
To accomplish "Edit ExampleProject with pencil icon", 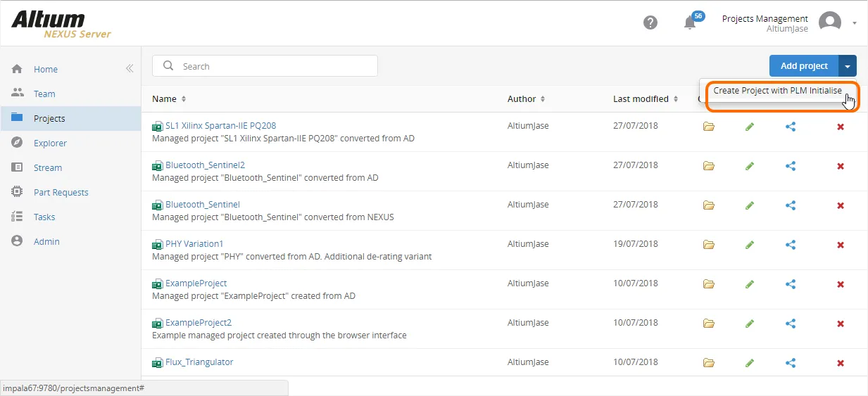I will coord(750,284).
